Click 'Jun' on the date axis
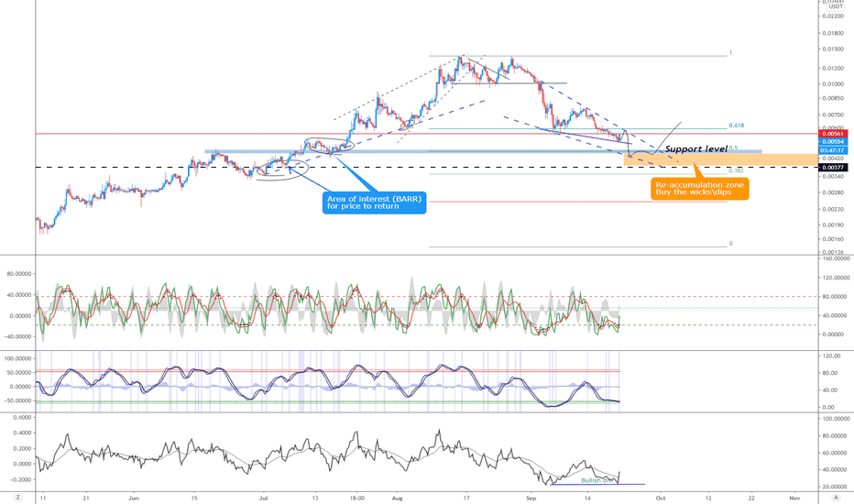 click(x=134, y=498)
